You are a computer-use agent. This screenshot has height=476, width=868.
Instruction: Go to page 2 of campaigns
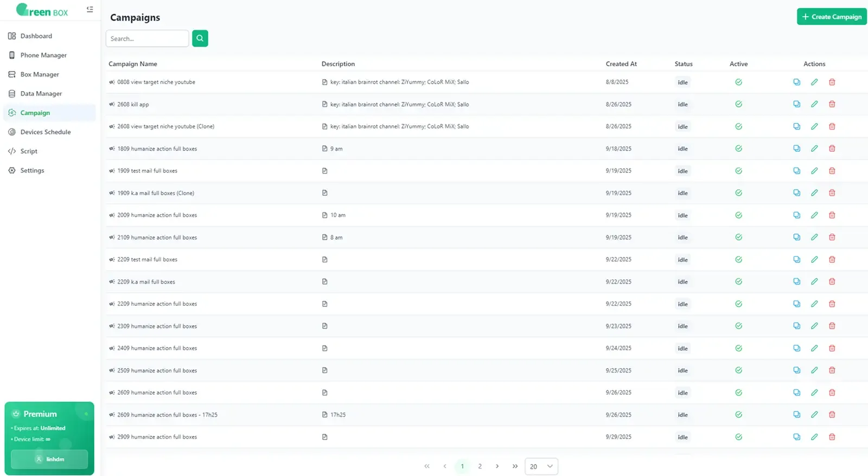pyautogui.click(x=480, y=466)
